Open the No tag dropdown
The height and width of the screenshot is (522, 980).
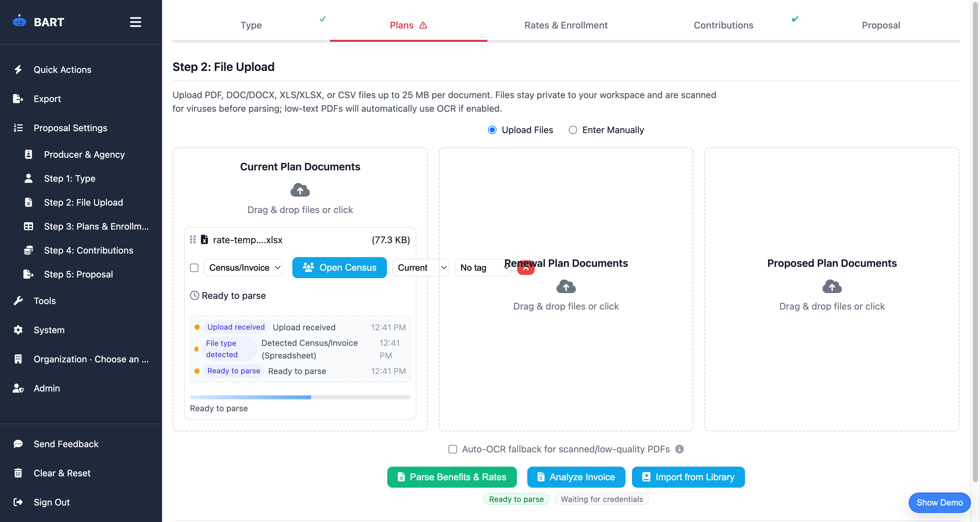483,268
